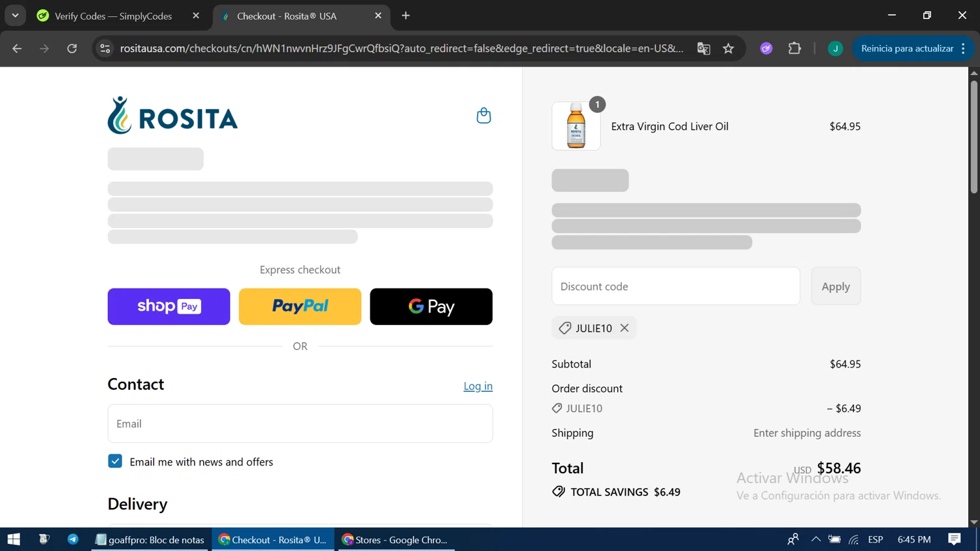Viewport: 980px width, 551px height.
Task: Click the taskbar app icon beside Start
Action: 44,539
